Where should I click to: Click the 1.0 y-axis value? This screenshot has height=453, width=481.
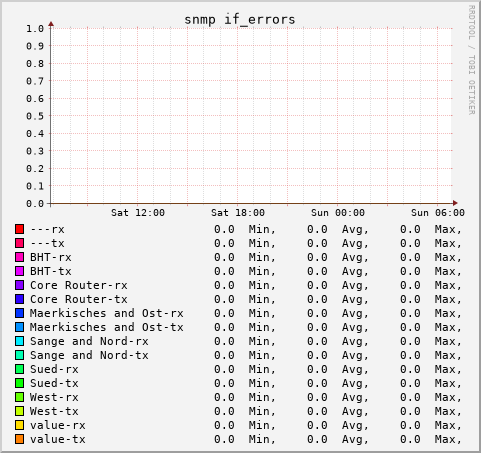tap(35, 29)
